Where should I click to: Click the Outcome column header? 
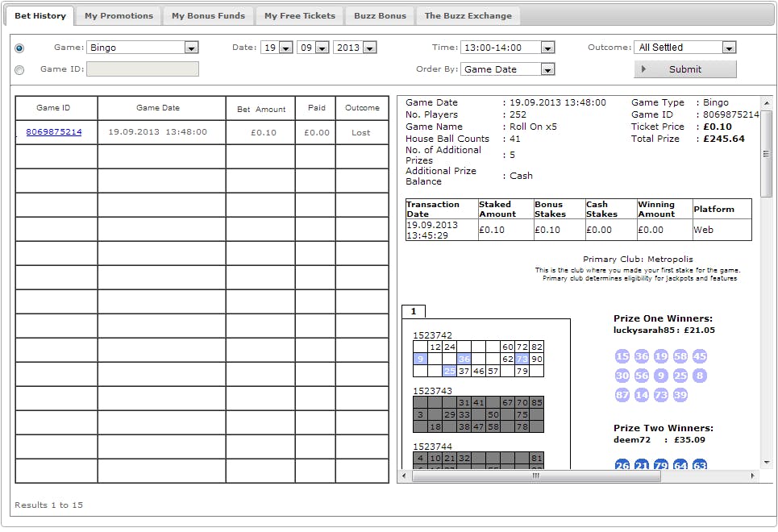[x=362, y=108]
